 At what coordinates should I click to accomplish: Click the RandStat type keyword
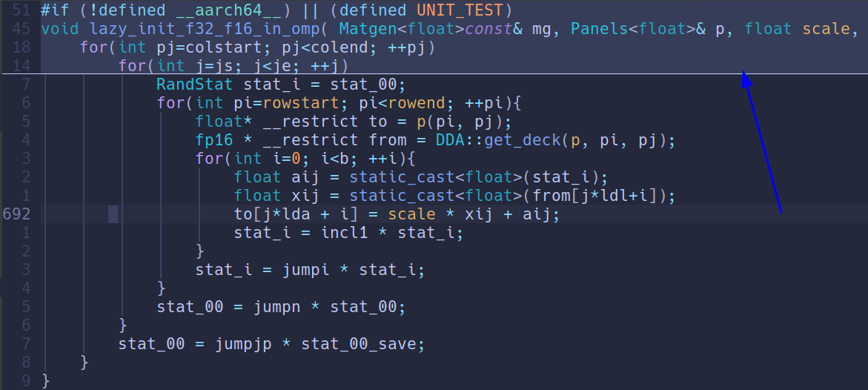coord(195,84)
